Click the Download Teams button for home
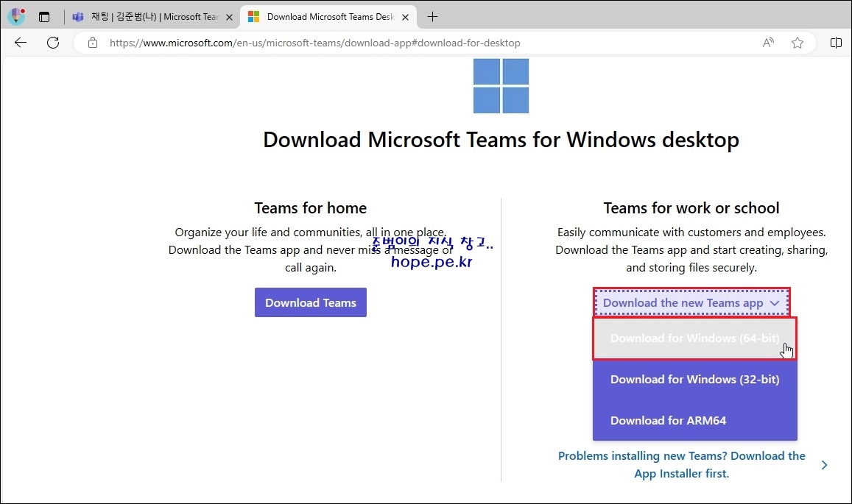 click(311, 302)
